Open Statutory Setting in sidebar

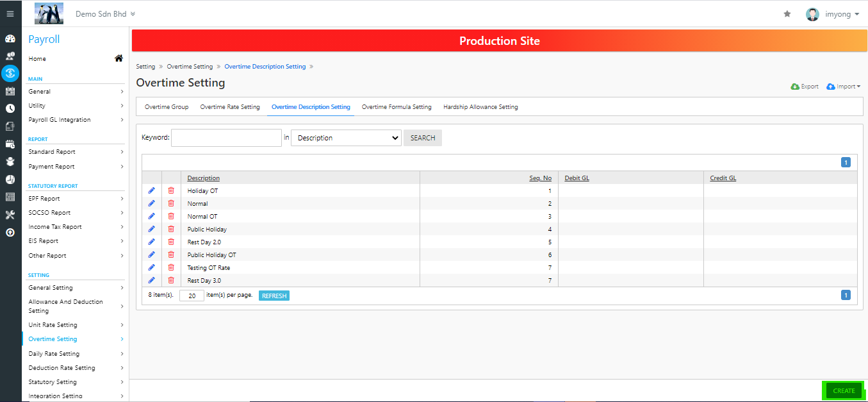pyautogui.click(x=76, y=382)
